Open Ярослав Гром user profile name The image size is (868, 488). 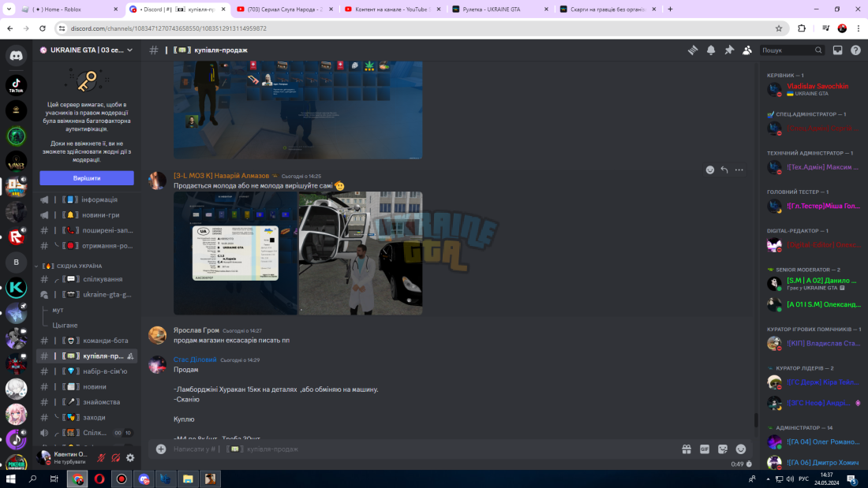(196, 330)
